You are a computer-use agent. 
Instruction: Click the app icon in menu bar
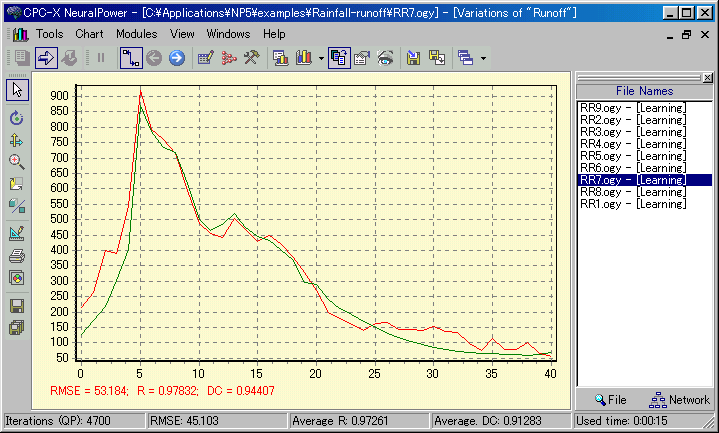[20, 34]
